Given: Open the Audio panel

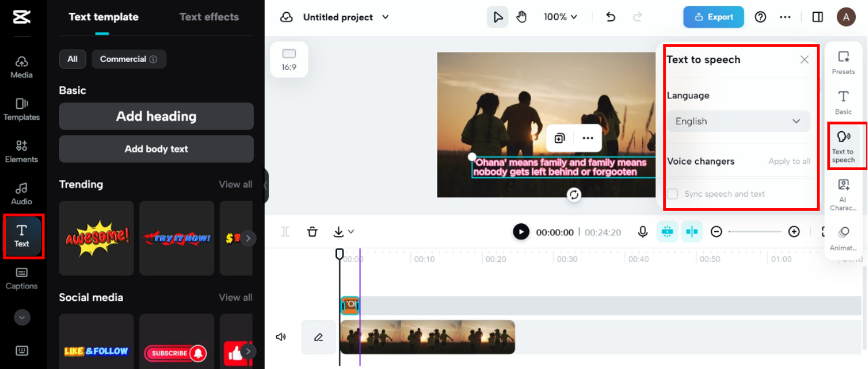Looking at the screenshot, I should coord(21,194).
